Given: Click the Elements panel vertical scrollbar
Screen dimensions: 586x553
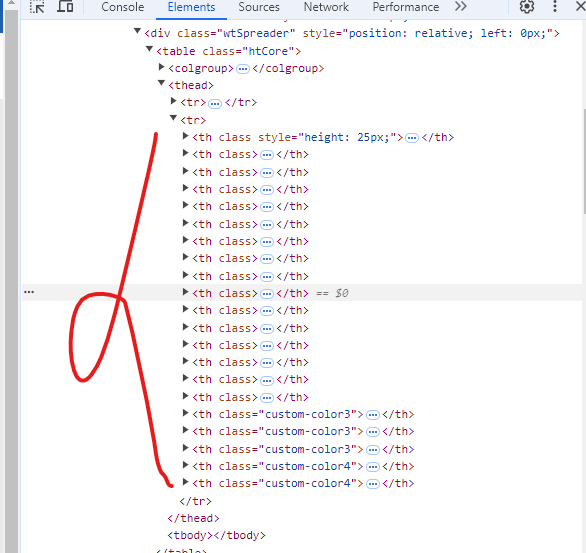Looking at the screenshot, I should click(583, 161).
